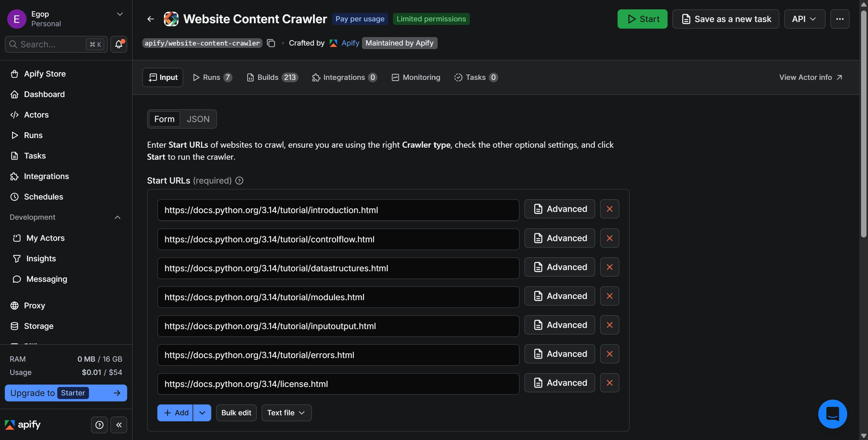Remove the controlflow.html URL row

[x=609, y=238]
